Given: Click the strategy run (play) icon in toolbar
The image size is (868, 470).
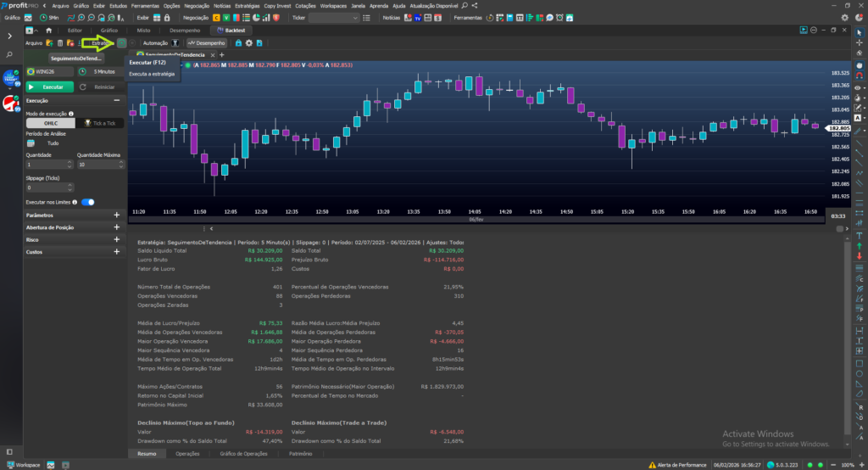Looking at the screenshot, I should (x=121, y=42).
